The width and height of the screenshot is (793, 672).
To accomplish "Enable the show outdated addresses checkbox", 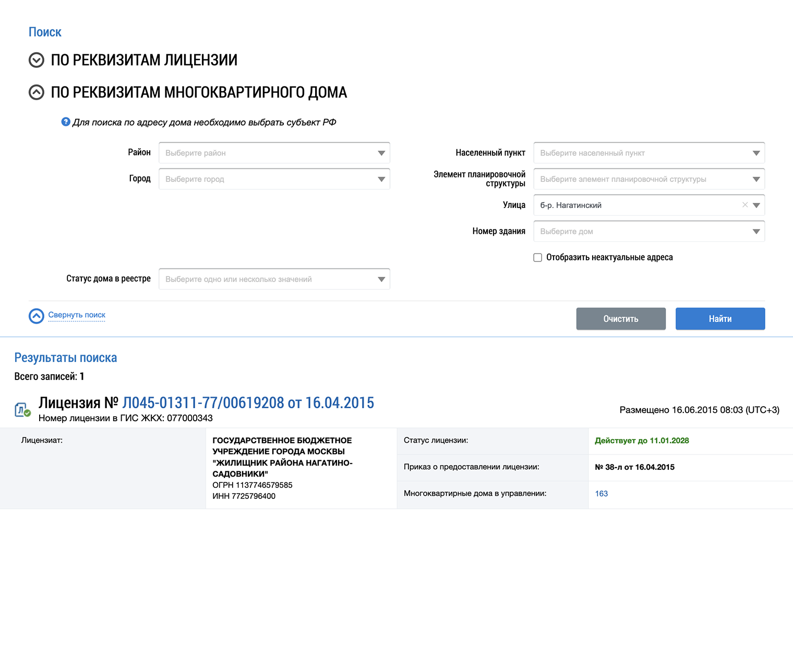I will click(x=538, y=258).
